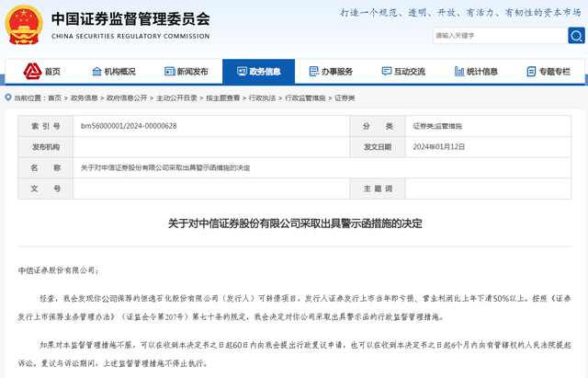The image size is (588, 378).
Task: Click the 主题词 label cell
Action: coord(378,189)
